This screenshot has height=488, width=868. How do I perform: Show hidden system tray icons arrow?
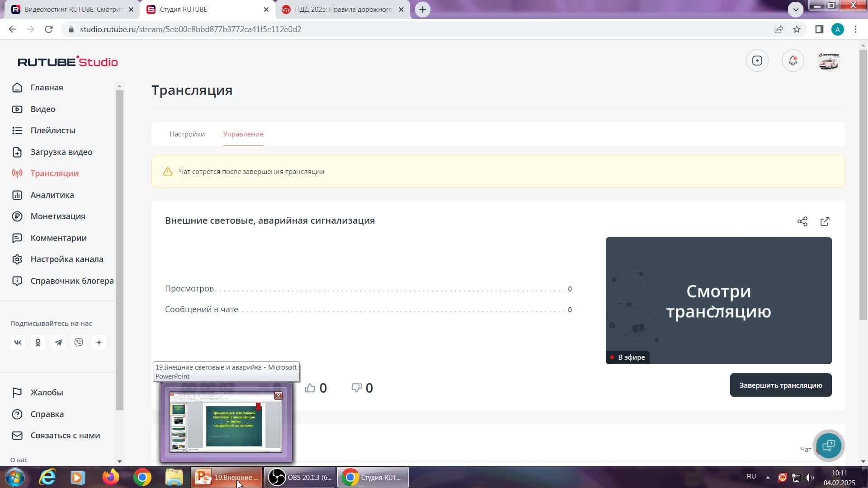coord(768,477)
